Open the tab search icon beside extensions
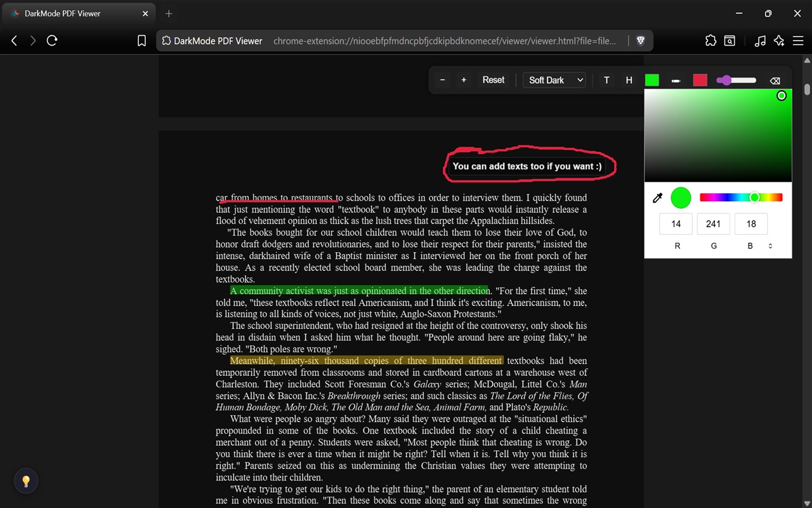The height and width of the screenshot is (508, 812). pos(730,41)
